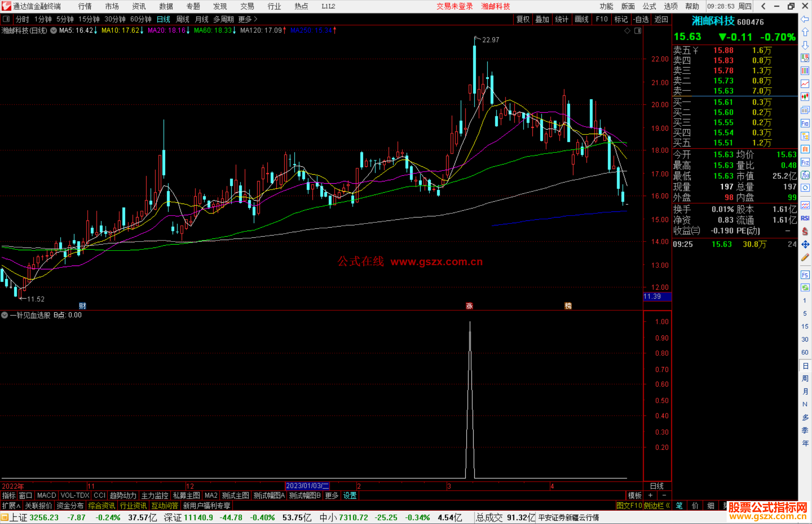Click the four-way move arrows icon
This screenshot has width=812, height=524.
(805, 245)
